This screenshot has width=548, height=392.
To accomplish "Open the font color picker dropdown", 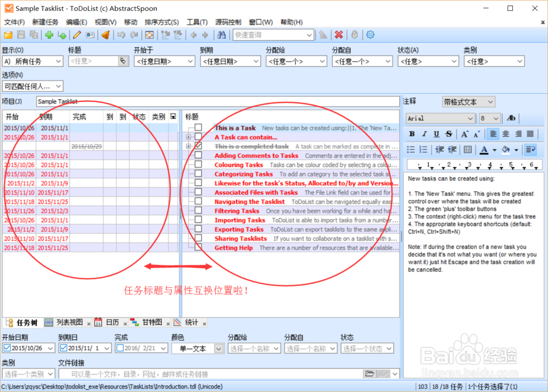I will pyautogui.click(x=494, y=149).
